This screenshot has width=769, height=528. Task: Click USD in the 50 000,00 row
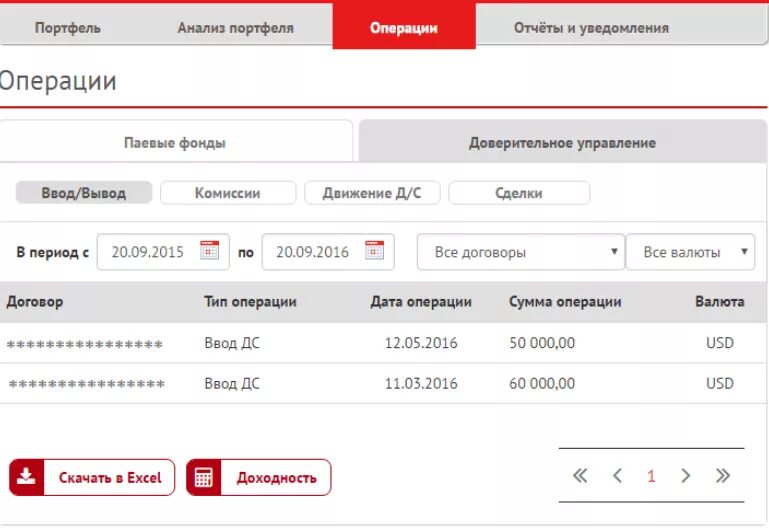720,342
